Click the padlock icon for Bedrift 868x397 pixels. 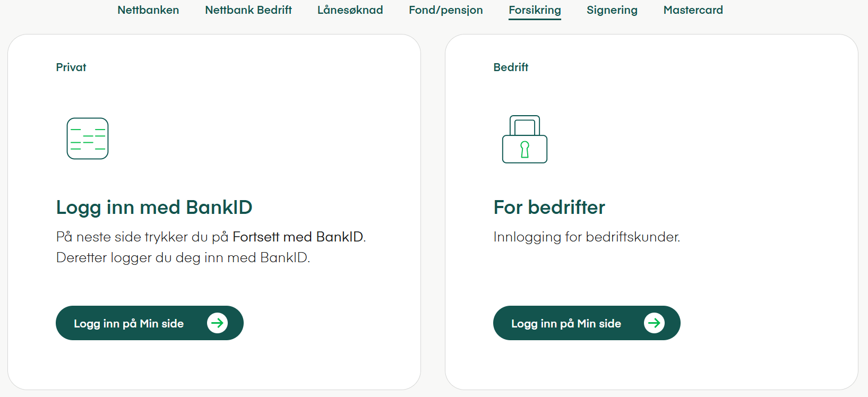pyautogui.click(x=525, y=140)
